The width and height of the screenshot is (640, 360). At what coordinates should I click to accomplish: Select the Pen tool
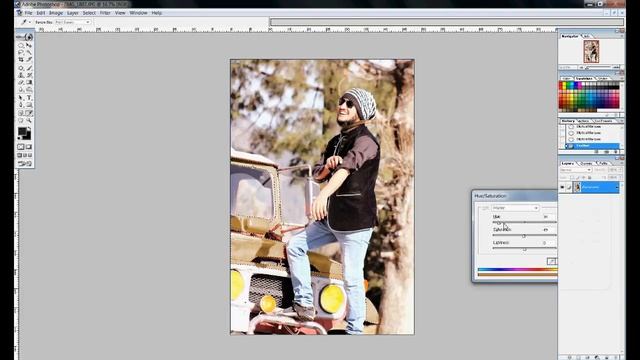21,105
